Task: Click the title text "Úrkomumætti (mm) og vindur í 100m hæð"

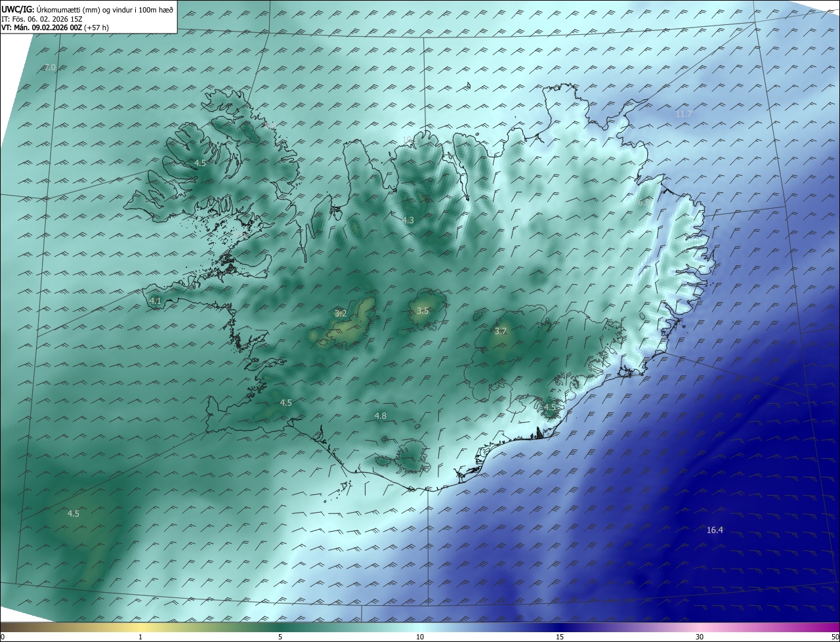Action: coord(104,10)
